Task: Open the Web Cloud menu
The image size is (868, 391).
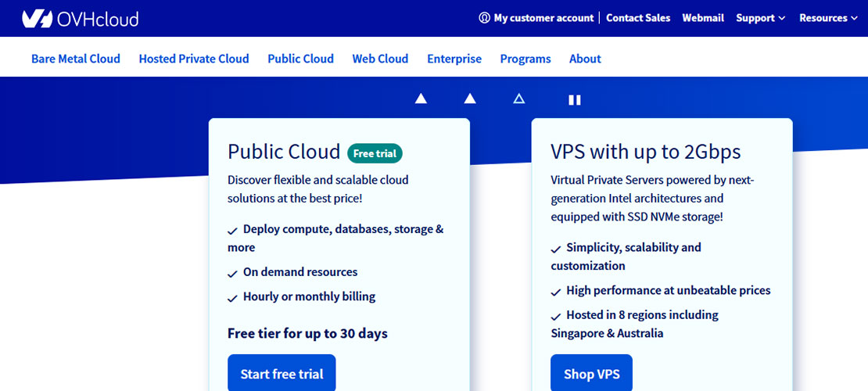Action: [x=380, y=59]
